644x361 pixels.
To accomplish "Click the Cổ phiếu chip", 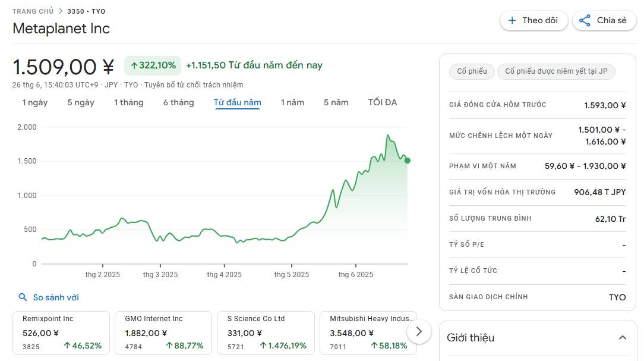I will pos(472,71).
